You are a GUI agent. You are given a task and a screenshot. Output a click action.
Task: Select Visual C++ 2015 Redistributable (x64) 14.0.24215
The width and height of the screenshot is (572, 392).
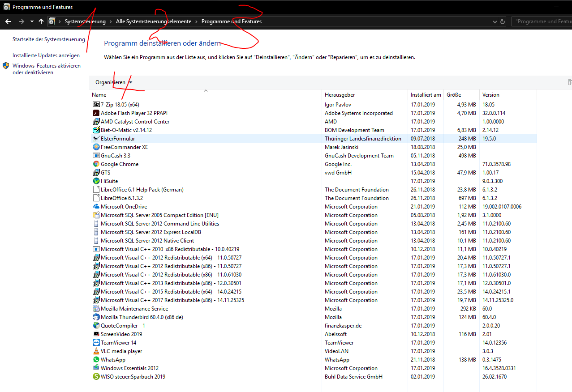[314, 292]
